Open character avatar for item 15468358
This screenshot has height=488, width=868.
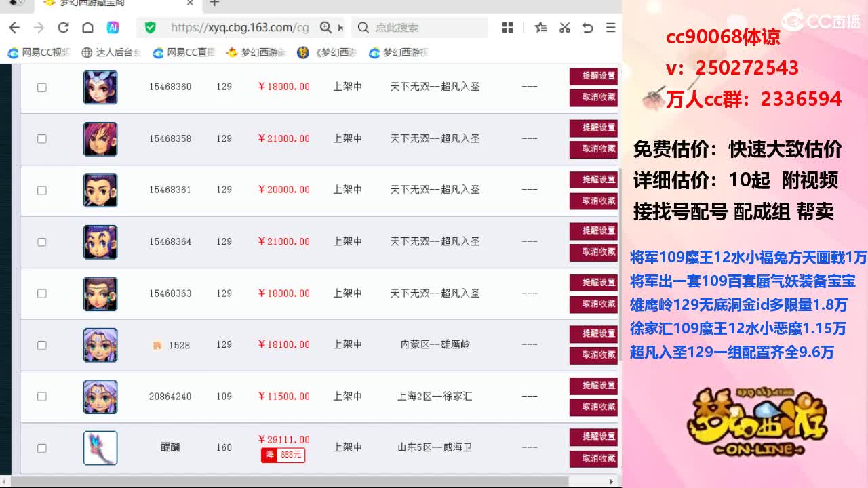pyautogui.click(x=100, y=138)
